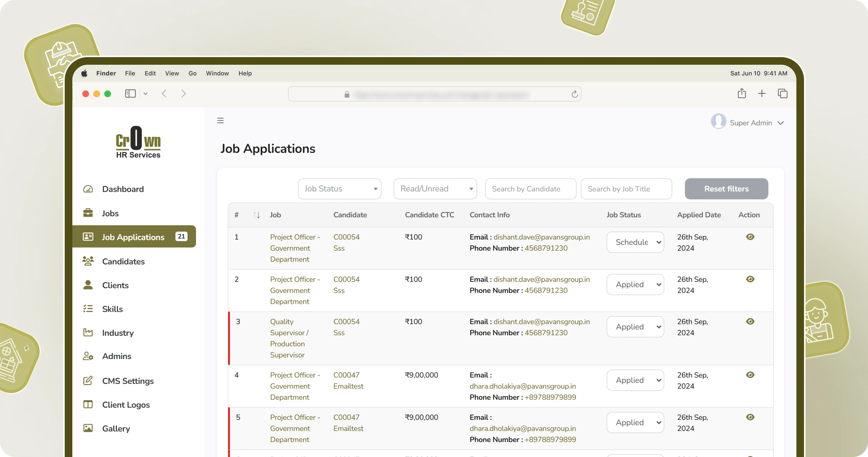This screenshot has height=457, width=868.
Task: Click eye icon for row 3 application
Action: pyautogui.click(x=750, y=321)
